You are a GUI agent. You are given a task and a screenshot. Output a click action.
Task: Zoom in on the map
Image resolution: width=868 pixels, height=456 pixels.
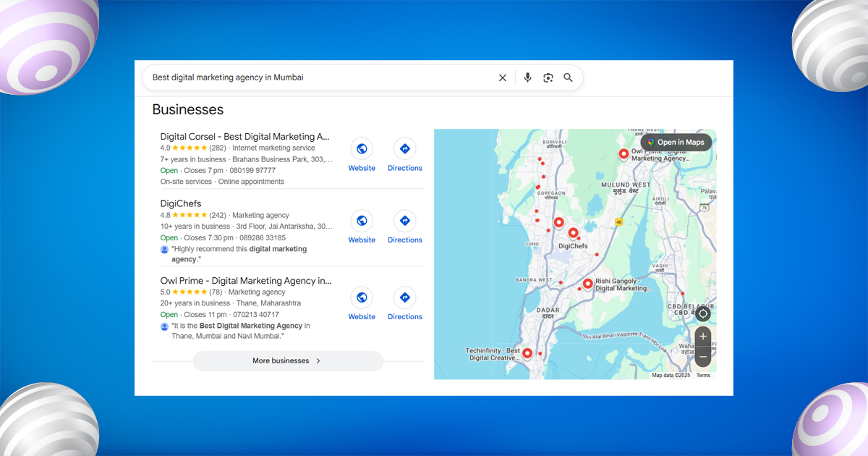coord(702,337)
